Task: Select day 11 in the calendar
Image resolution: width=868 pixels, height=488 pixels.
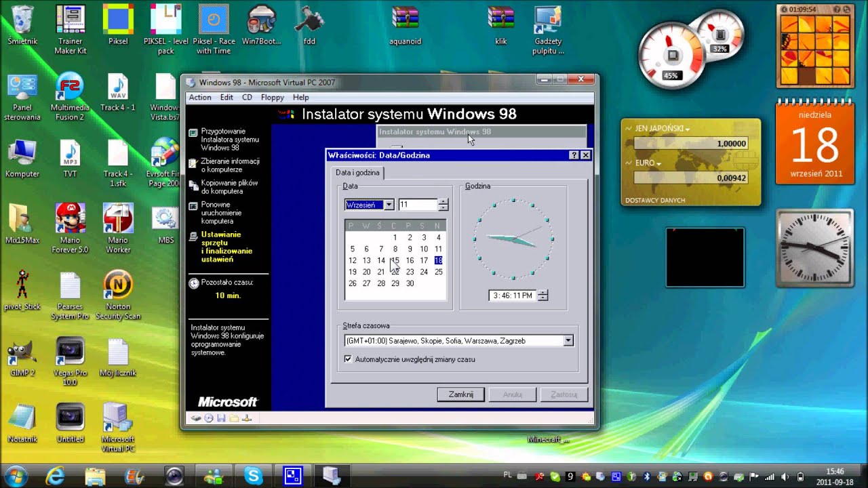Action: pos(439,249)
